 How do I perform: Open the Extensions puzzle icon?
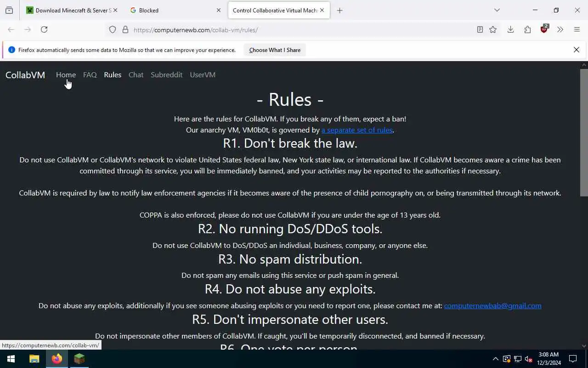527,29
